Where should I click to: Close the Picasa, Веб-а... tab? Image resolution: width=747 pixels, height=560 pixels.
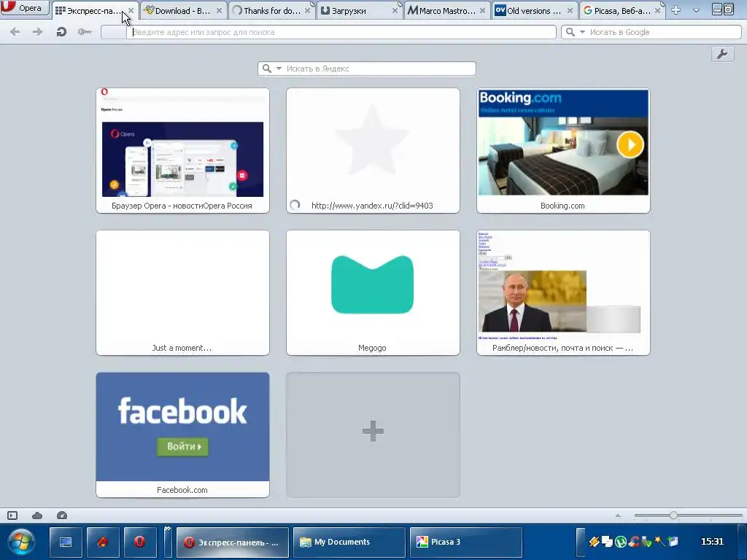pos(658,10)
